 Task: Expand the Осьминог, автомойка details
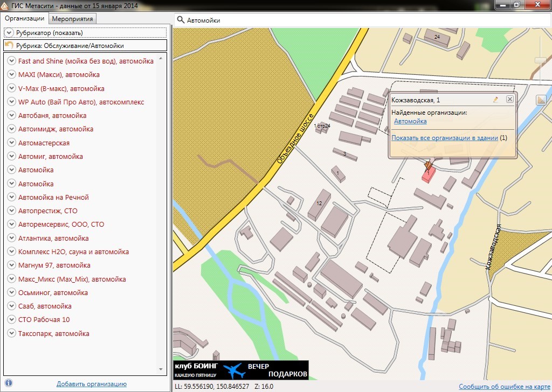(12, 292)
